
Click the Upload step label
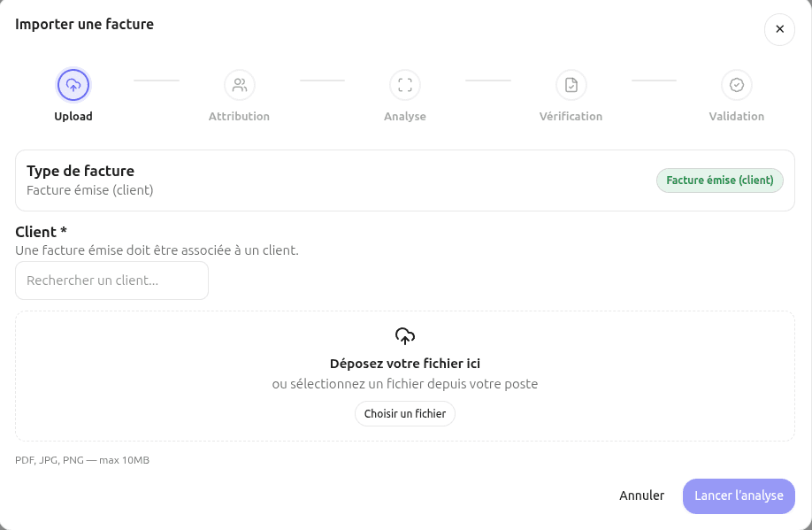click(x=73, y=116)
